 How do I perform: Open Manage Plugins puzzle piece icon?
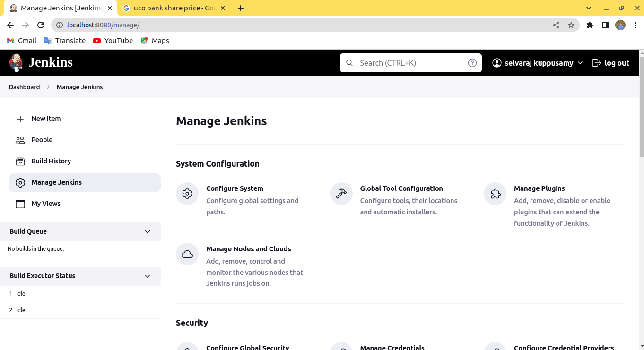tap(495, 193)
